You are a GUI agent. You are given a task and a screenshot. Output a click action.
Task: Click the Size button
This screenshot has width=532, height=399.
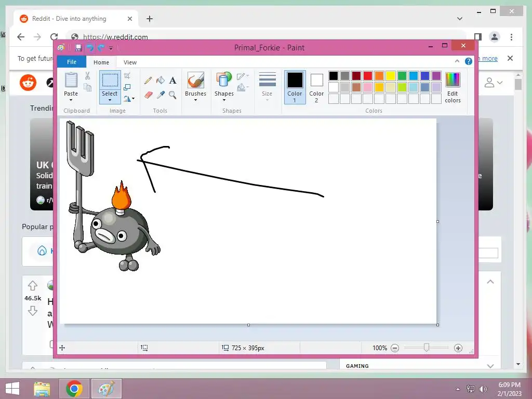pyautogui.click(x=267, y=87)
